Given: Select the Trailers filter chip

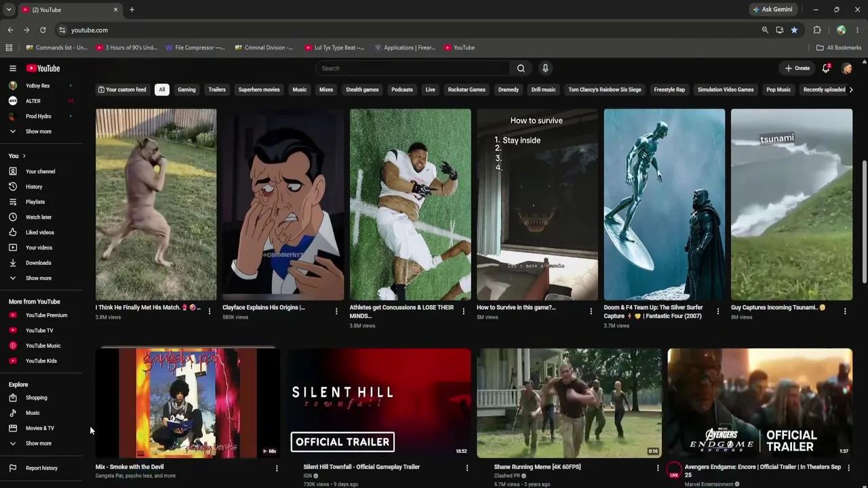Looking at the screenshot, I should (217, 89).
